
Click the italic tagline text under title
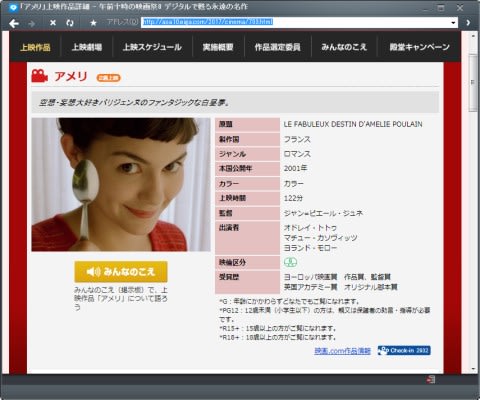(x=134, y=102)
